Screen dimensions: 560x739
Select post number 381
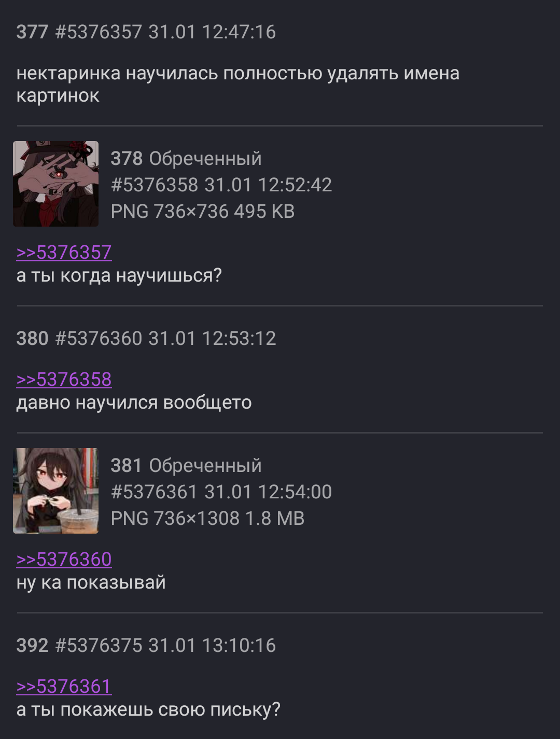126,466
